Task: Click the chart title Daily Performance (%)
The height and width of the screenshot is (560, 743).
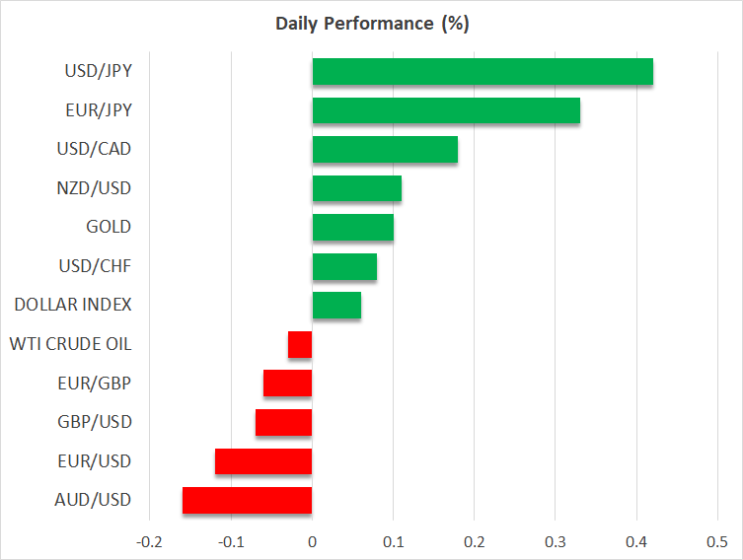Action: [x=371, y=25]
